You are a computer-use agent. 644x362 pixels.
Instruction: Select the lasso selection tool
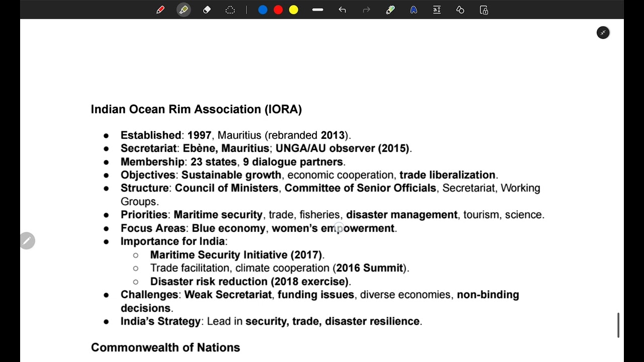tap(230, 10)
